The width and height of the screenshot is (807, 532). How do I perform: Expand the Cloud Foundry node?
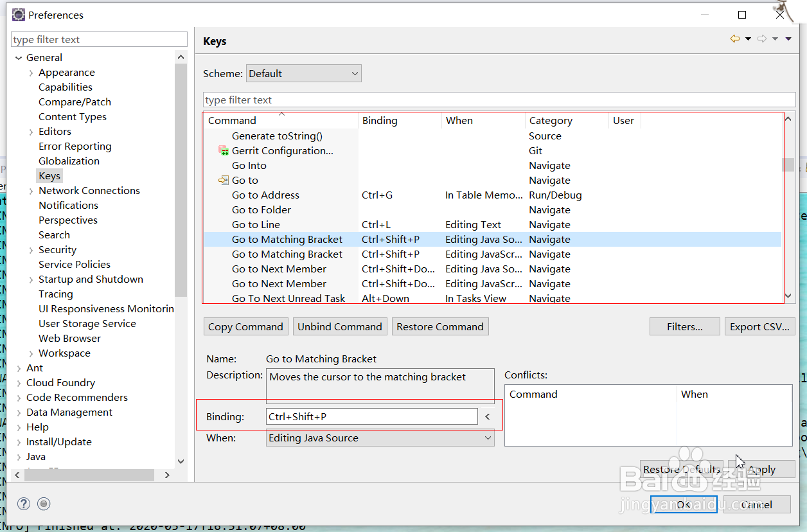(19, 383)
